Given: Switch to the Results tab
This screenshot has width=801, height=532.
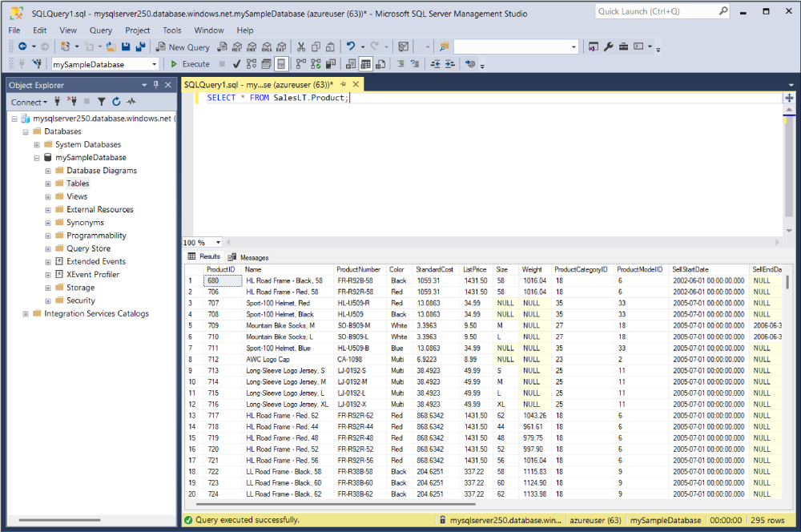Looking at the screenshot, I should (204, 256).
